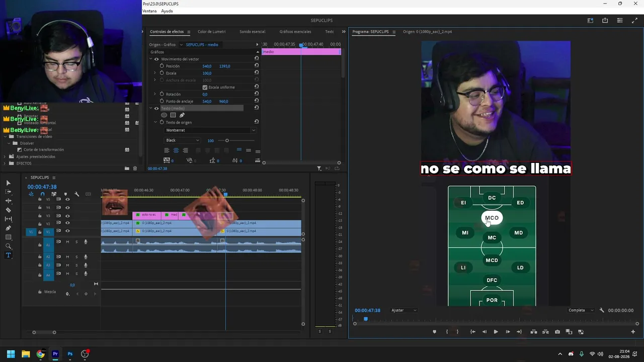The image size is (644, 362).
Task: Select the Type text tool
Action: tap(8, 255)
